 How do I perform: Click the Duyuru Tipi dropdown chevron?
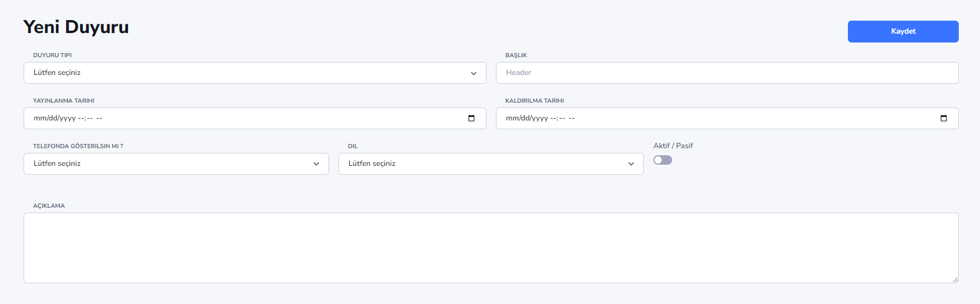pos(473,73)
